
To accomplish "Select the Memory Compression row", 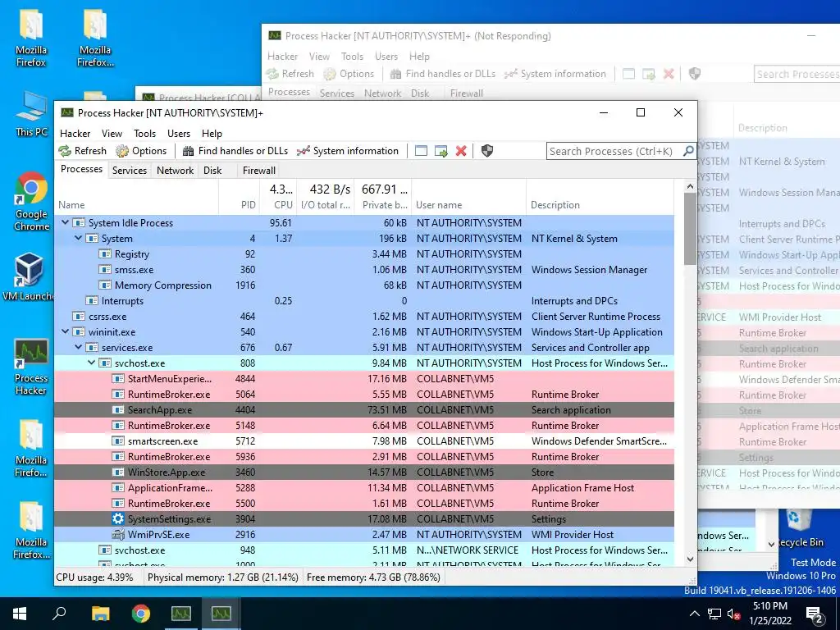I will click(364, 285).
